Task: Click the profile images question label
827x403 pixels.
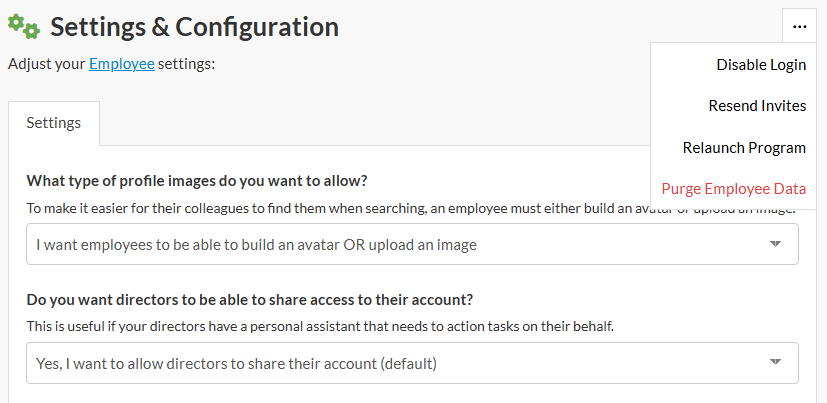Action: (197, 181)
